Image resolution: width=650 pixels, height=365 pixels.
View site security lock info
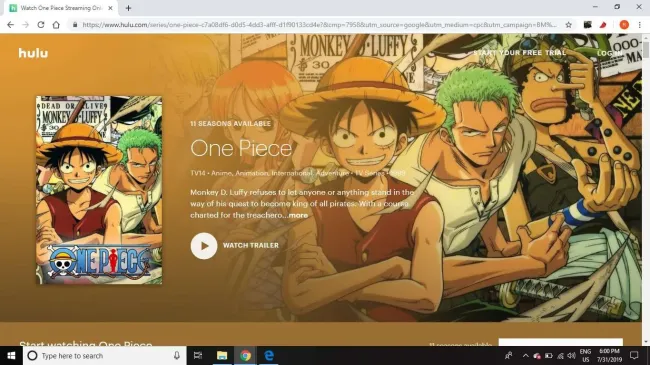75,25
